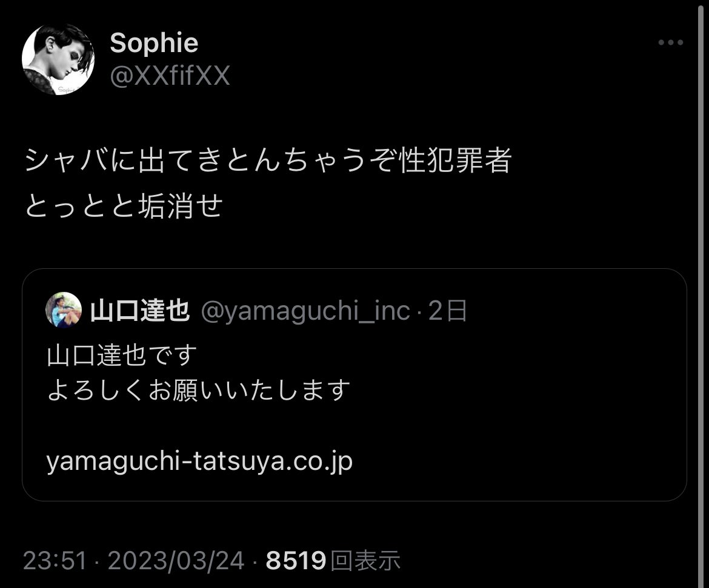The image size is (709, 588).
Task: Click the 8519 view count number
Action: coord(296,561)
